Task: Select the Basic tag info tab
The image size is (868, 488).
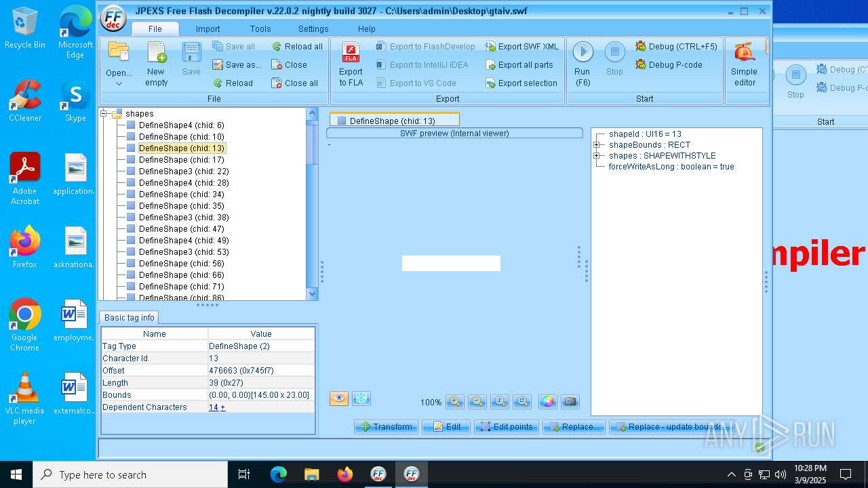Action: coord(129,317)
